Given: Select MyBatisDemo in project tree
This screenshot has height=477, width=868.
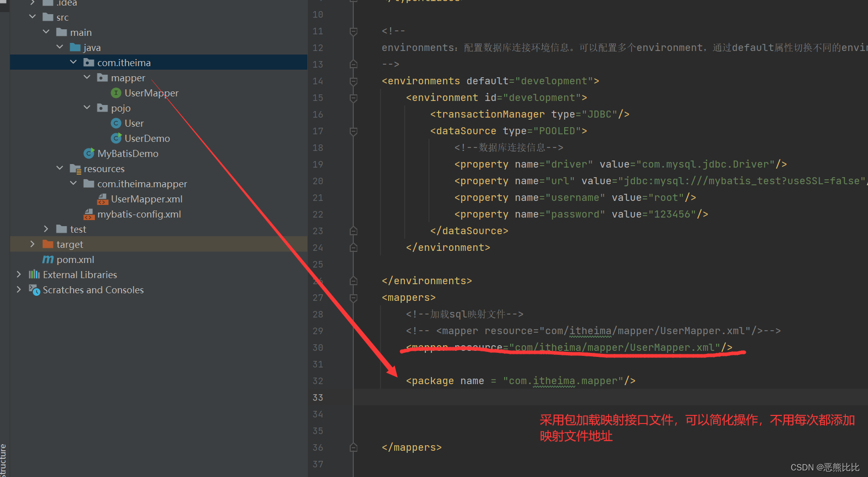Looking at the screenshot, I should pyautogui.click(x=128, y=153).
